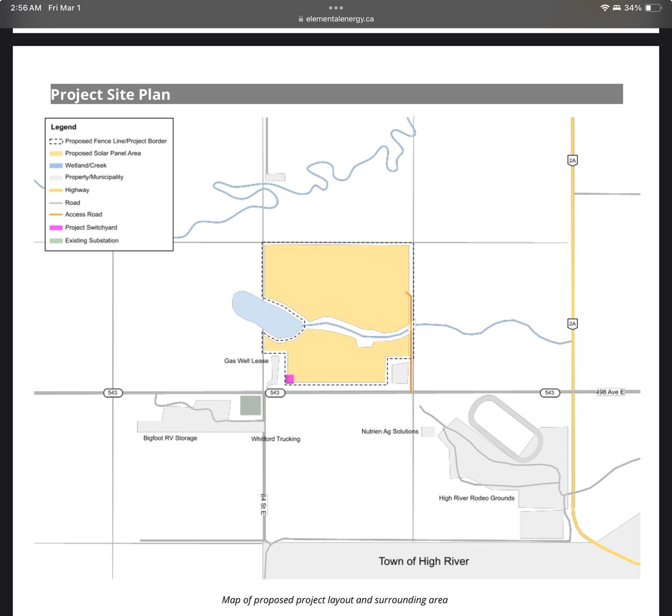Tap the elementalenergy.ca address bar
The height and width of the screenshot is (616, 672).
(x=336, y=18)
